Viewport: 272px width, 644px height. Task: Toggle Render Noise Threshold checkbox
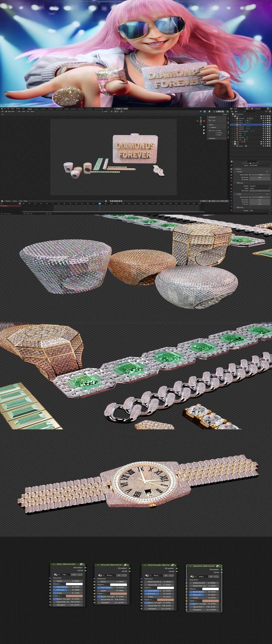click(250, 197)
